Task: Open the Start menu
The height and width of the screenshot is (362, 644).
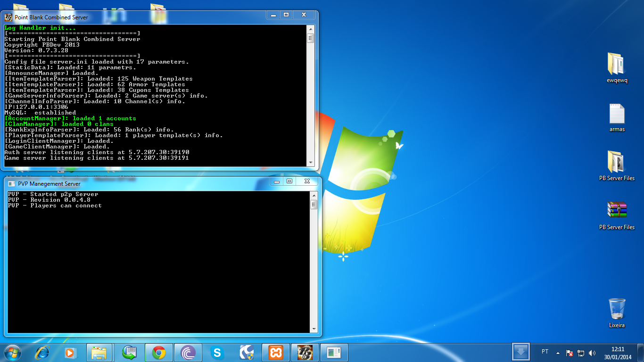Action: click(11, 352)
